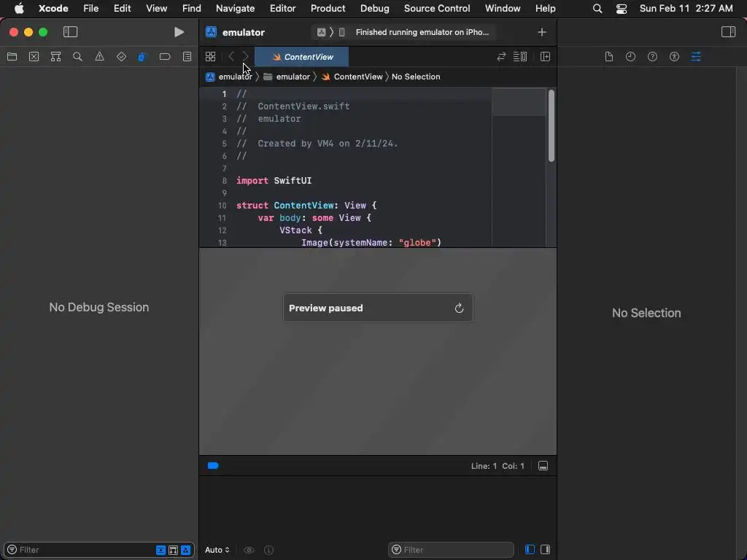Run the emulator scheme with Play button
The image size is (747, 560).
coord(179,32)
